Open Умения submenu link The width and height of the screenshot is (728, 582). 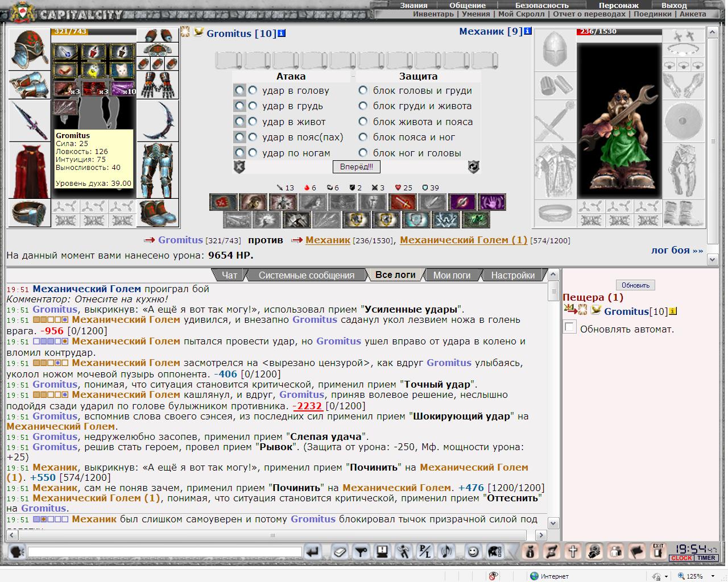[x=476, y=14]
